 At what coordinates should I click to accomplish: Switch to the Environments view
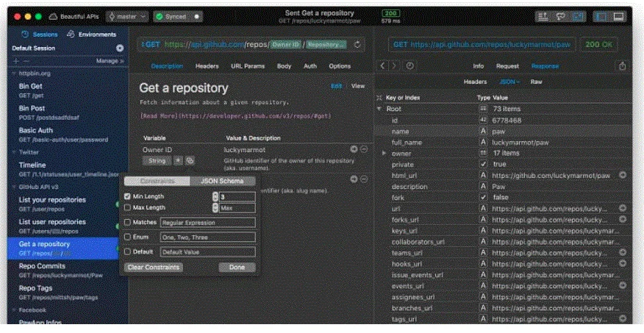click(92, 35)
